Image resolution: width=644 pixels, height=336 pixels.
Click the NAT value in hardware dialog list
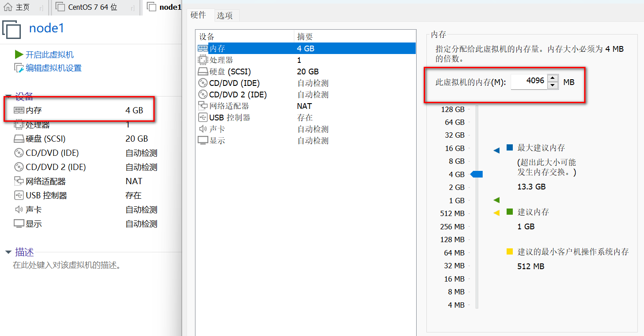click(304, 106)
